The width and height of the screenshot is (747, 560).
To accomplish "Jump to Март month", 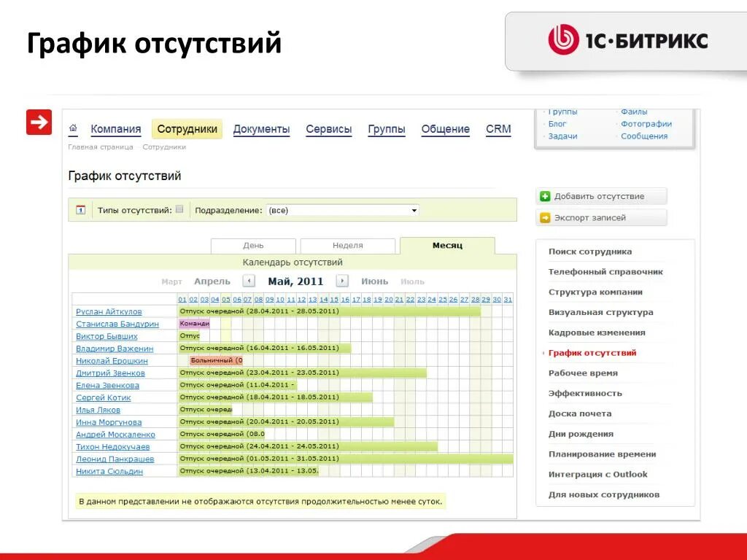I will click(171, 281).
